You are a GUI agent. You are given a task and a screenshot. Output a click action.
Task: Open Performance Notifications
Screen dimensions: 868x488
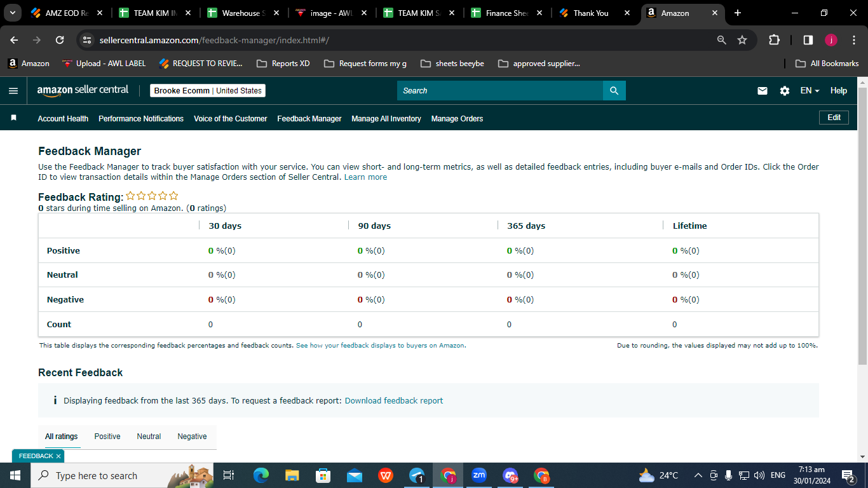coord(141,119)
